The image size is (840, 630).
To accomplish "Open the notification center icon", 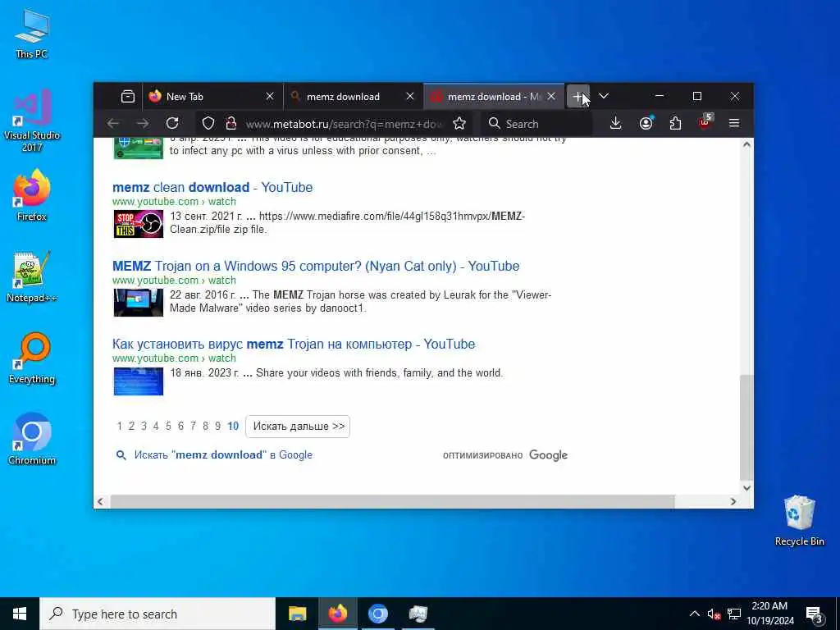I will 815,614.
